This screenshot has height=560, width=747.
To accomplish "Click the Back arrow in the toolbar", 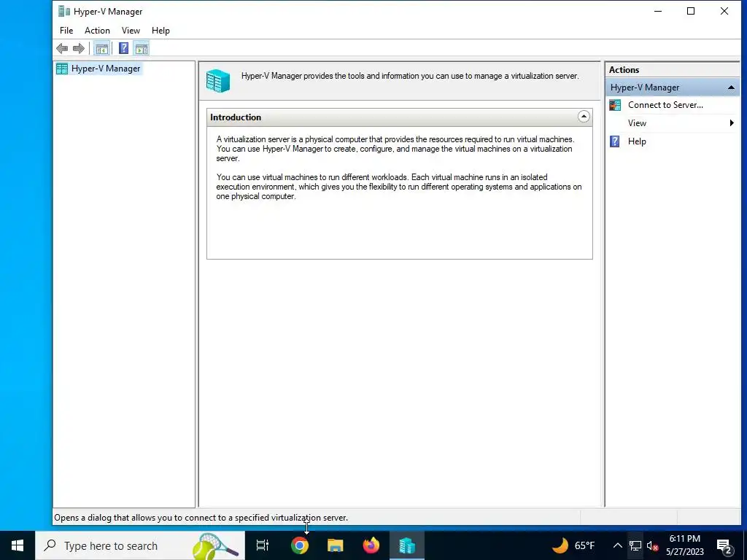I will click(62, 48).
